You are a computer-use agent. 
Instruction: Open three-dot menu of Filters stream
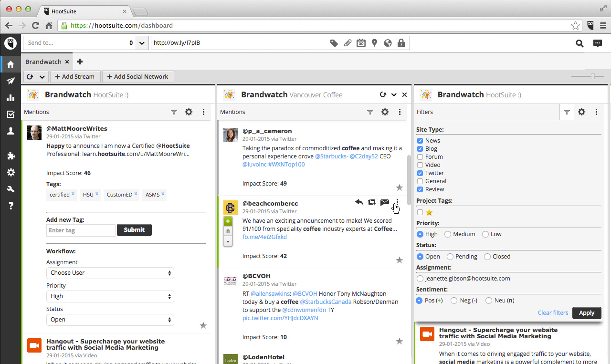596,112
